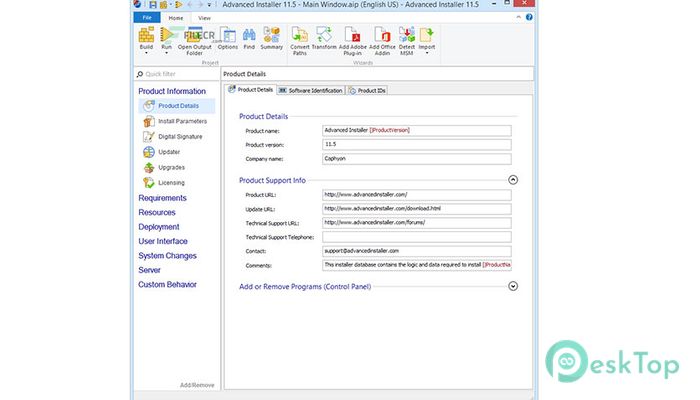Select Product Details in left tree
This screenshot has width=700, height=400.
point(178,106)
